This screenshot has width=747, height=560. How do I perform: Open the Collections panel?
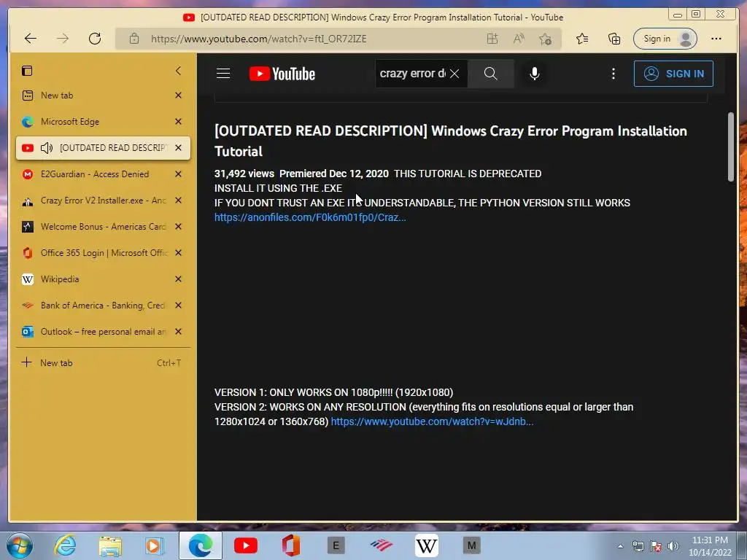614,39
